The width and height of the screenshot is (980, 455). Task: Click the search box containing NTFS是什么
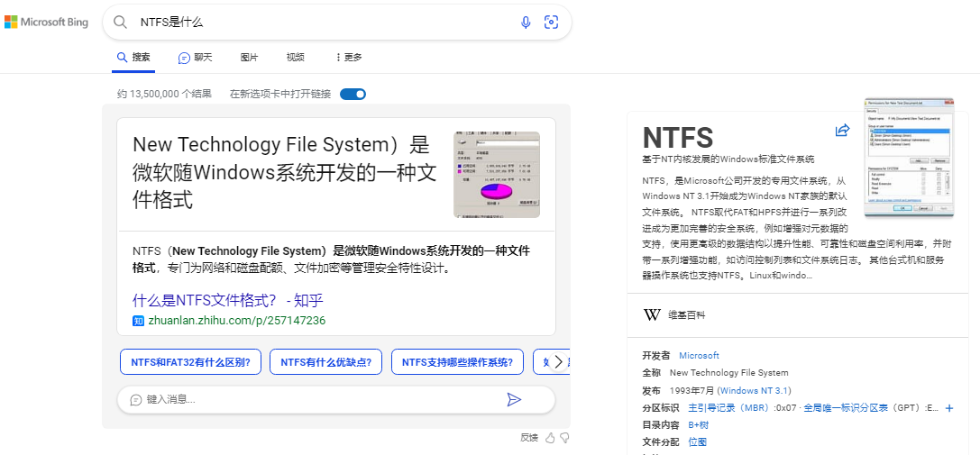[x=337, y=23]
